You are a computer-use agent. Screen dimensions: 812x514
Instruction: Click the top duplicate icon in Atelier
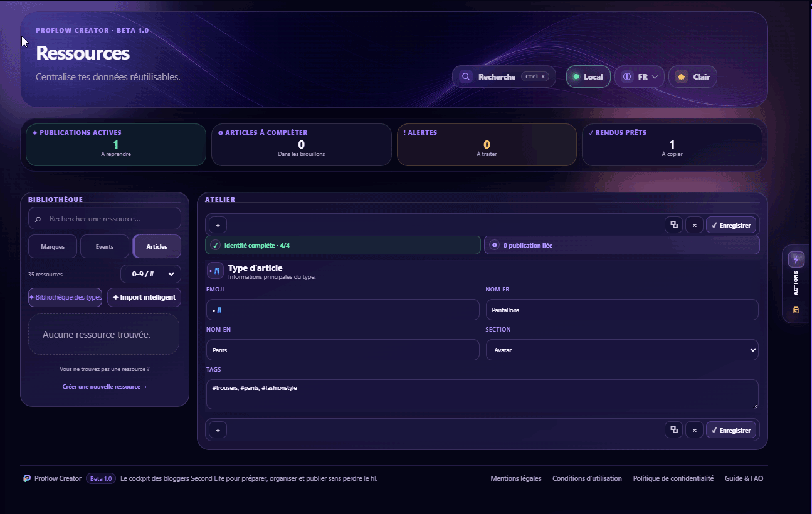673,224
